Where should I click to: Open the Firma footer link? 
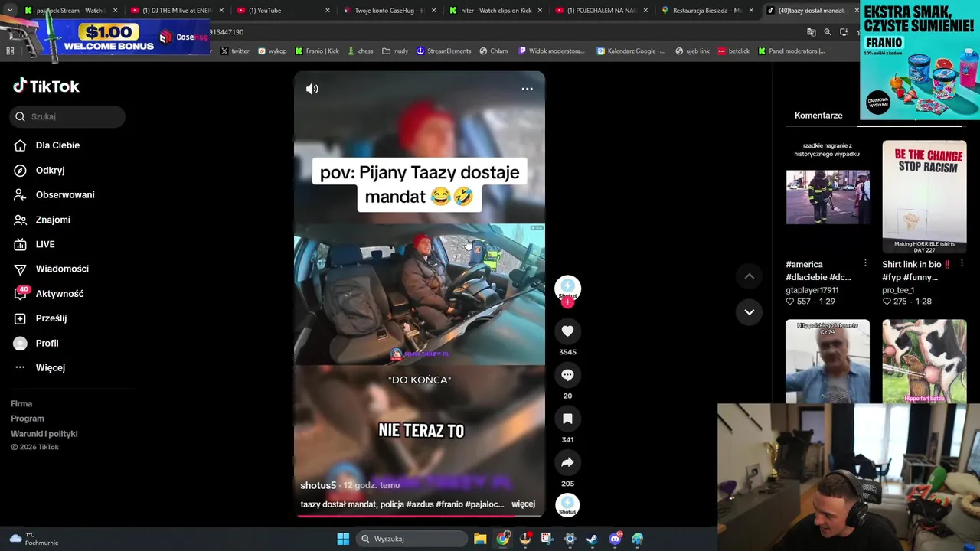[21, 403]
